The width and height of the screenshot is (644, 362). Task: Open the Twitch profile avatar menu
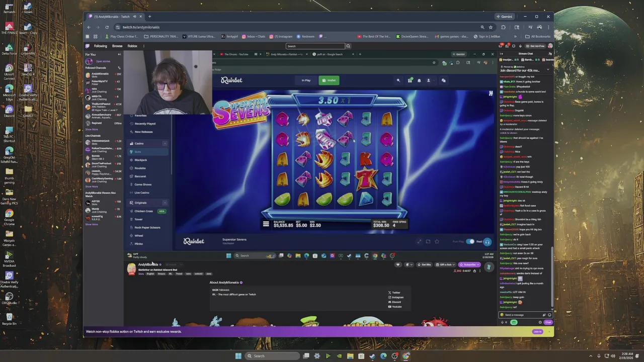550,46
